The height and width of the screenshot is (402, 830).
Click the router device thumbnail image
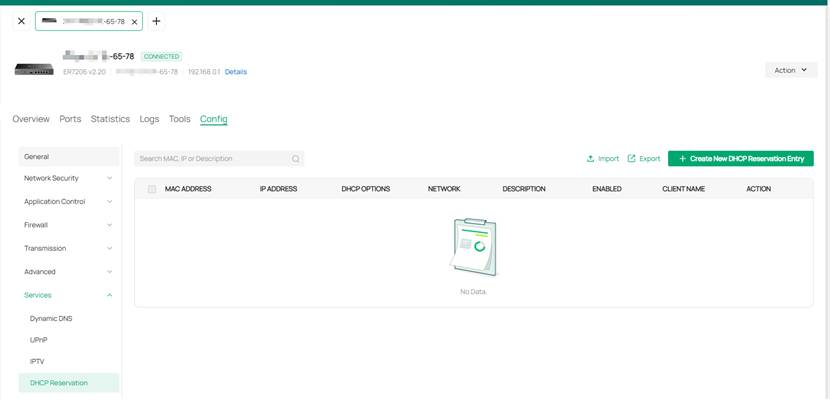[34, 69]
